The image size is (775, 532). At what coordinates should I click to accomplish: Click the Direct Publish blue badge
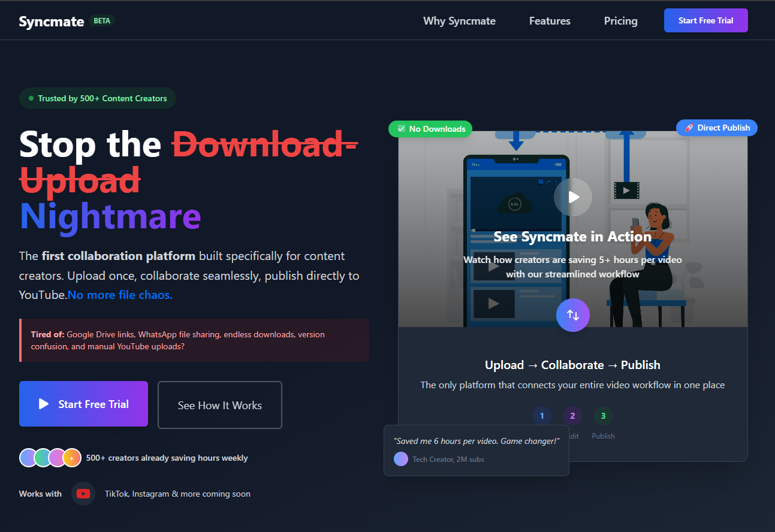point(717,128)
